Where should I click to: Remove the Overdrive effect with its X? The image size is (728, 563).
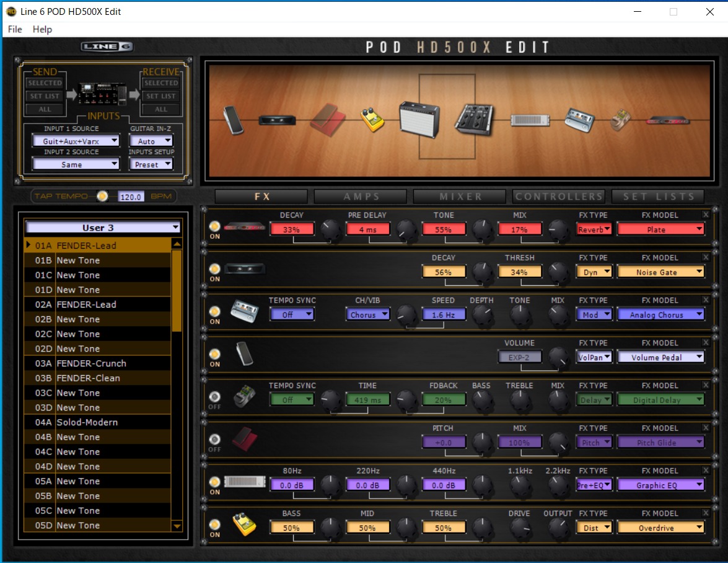(x=706, y=513)
